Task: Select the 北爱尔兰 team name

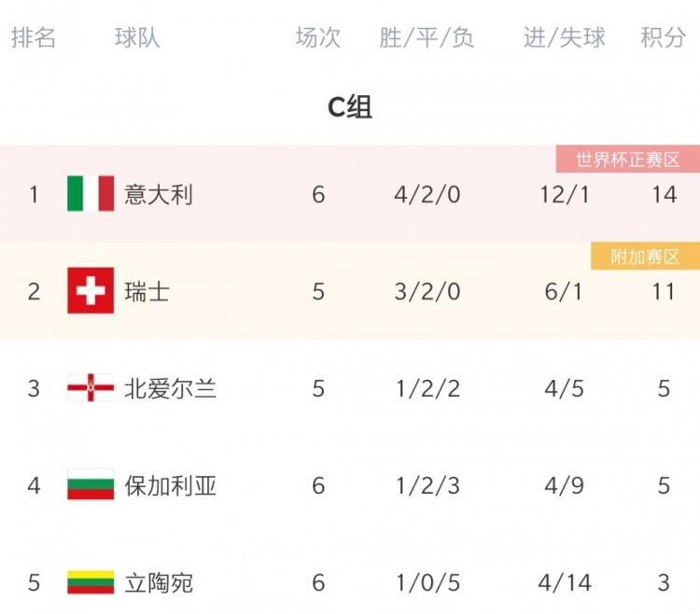Action: pyautogui.click(x=170, y=389)
